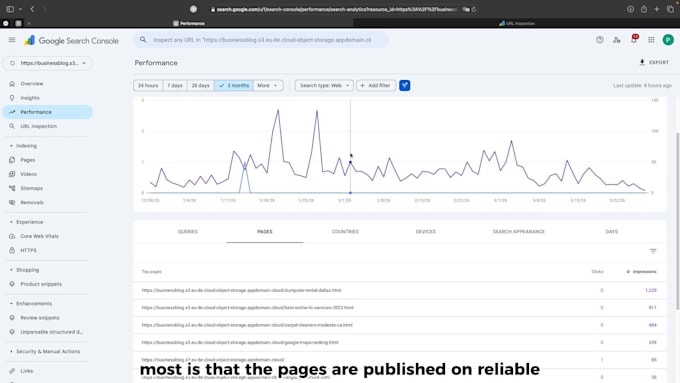Open indexing Pages report
The height and width of the screenshot is (383, 680).
(28, 160)
